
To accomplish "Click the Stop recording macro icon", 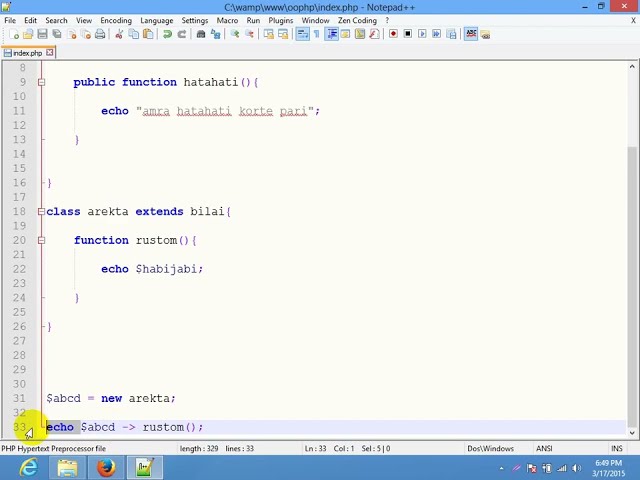I will click(407, 34).
